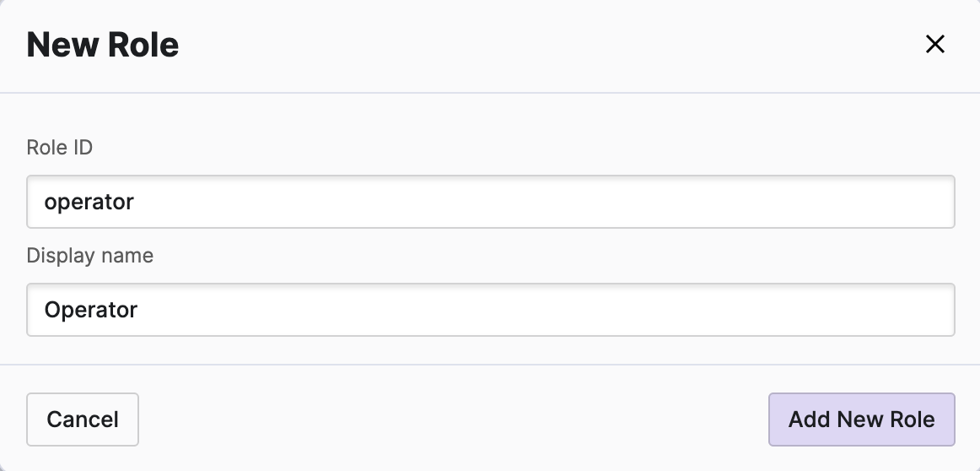Click the X icon in dialog header
Screen dimensions: 980x471
tap(934, 45)
